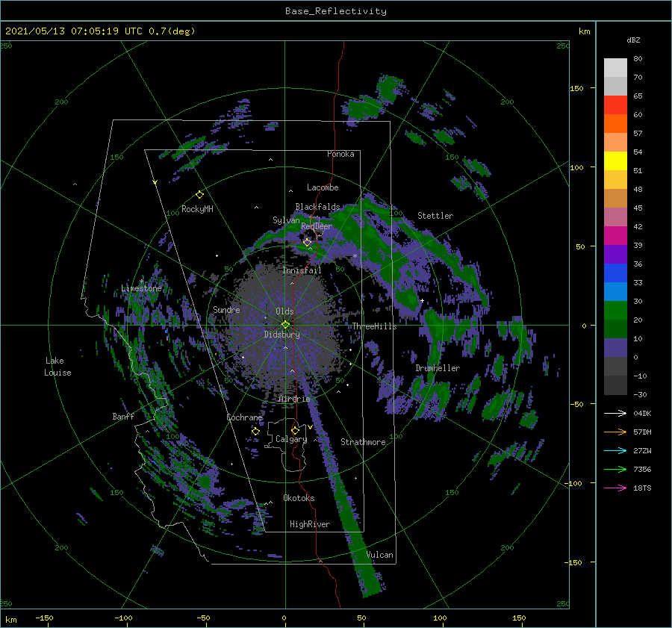This screenshot has height=628, width=672.
Task: Click the Airdrie city label
Action: [x=294, y=399]
